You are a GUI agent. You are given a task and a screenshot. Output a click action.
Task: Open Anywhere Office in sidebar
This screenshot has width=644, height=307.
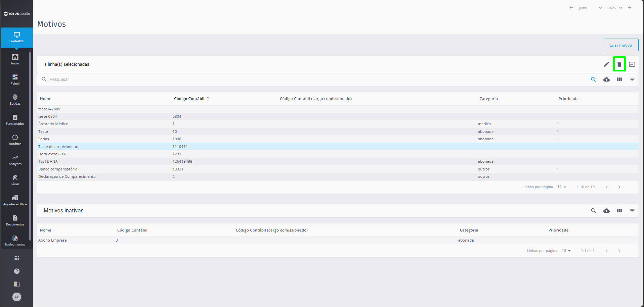click(x=15, y=200)
